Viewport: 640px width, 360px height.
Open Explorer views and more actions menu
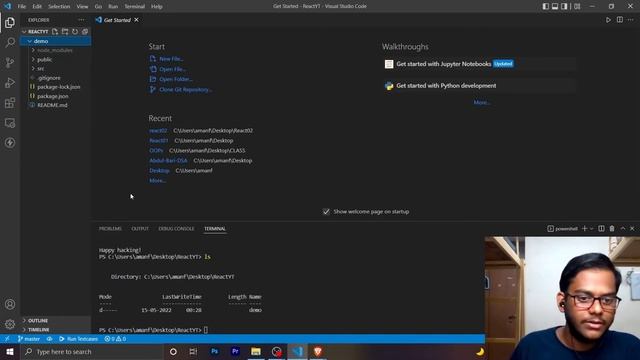coord(81,20)
